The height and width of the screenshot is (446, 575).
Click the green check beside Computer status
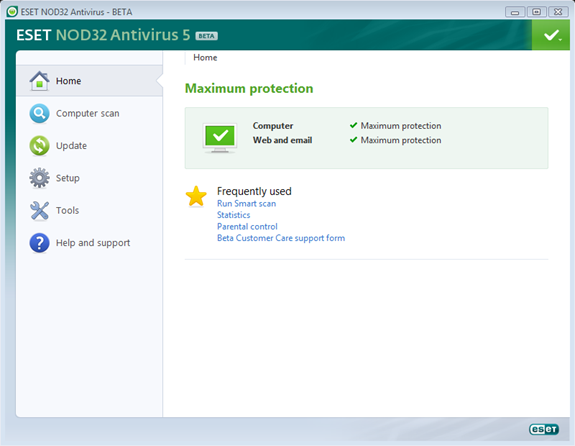click(x=354, y=125)
